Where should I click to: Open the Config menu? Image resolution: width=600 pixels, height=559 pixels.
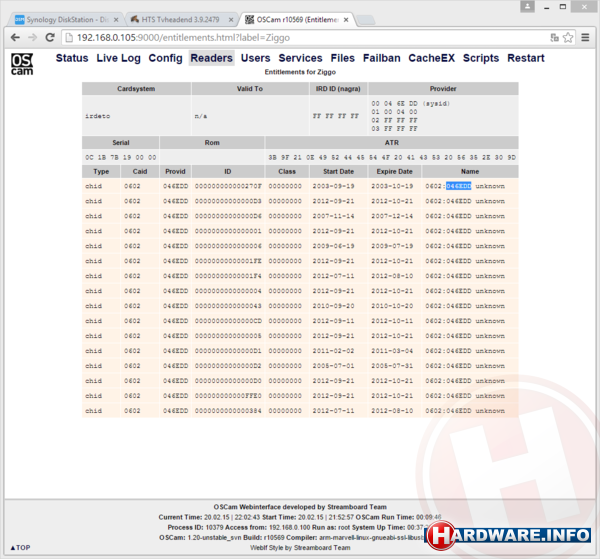pos(165,58)
